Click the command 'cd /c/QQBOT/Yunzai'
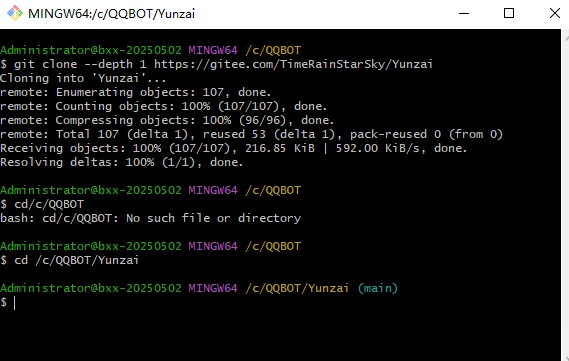The image size is (569, 361). tap(76, 261)
